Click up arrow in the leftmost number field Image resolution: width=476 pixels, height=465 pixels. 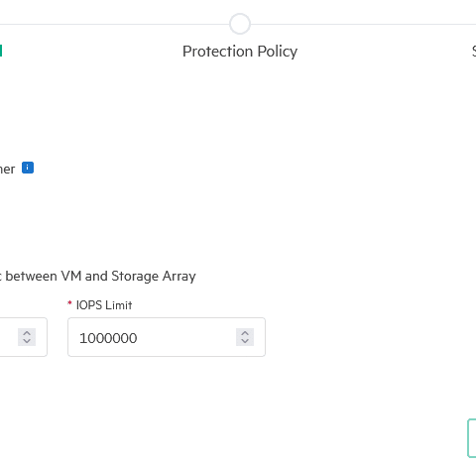point(27,333)
